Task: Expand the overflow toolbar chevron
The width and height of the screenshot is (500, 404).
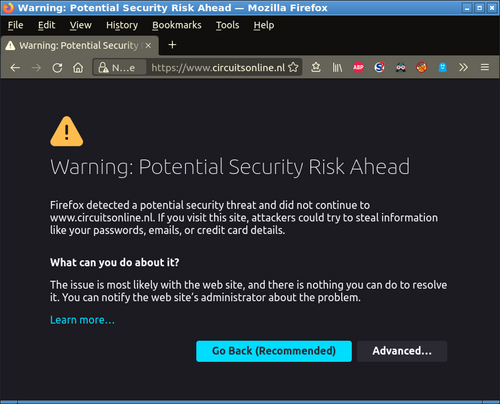Action: point(463,68)
